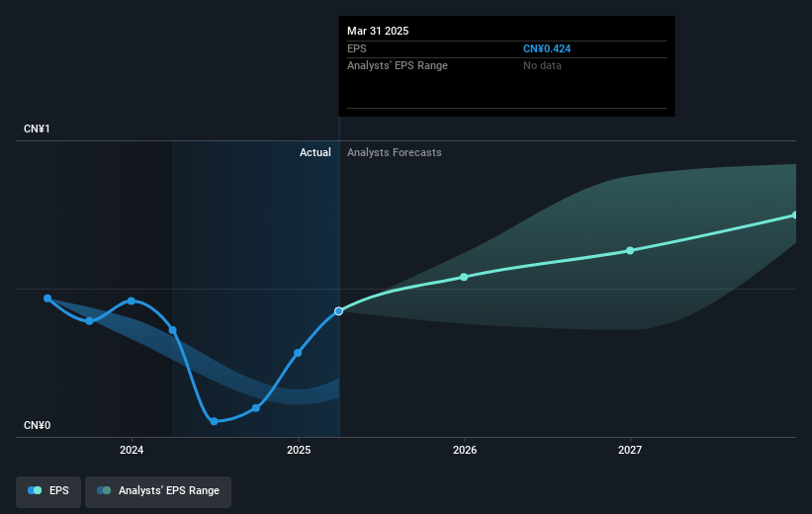812x514 pixels.
Task: Click the Actual section label
Action: pyautogui.click(x=316, y=152)
